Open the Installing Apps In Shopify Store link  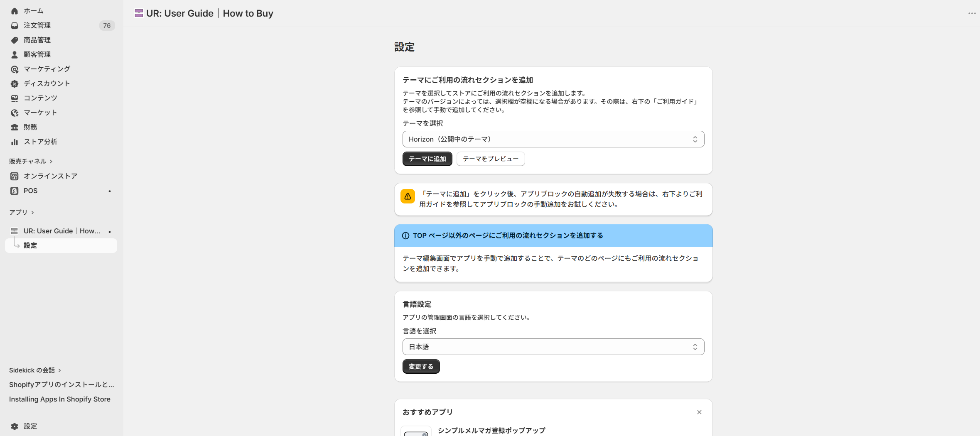click(60, 399)
